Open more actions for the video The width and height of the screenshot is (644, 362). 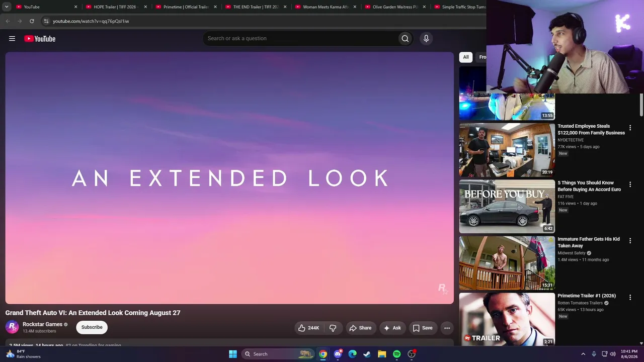[x=447, y=328]
